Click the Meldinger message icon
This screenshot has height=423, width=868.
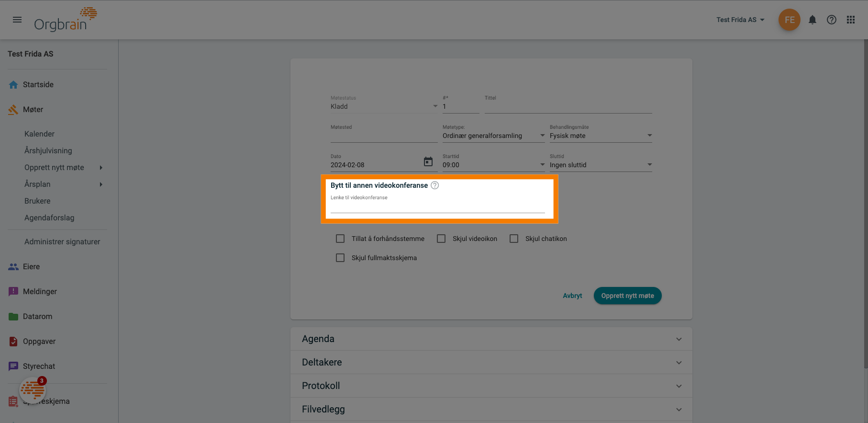13,292
